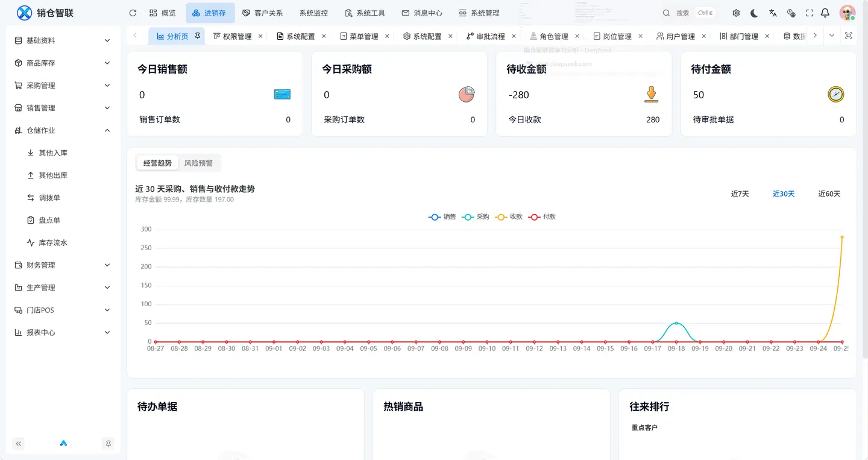Viewport: 868px width, 460px height.
Task: Select 近60天 time range
Action: click(x=829, y=194)
